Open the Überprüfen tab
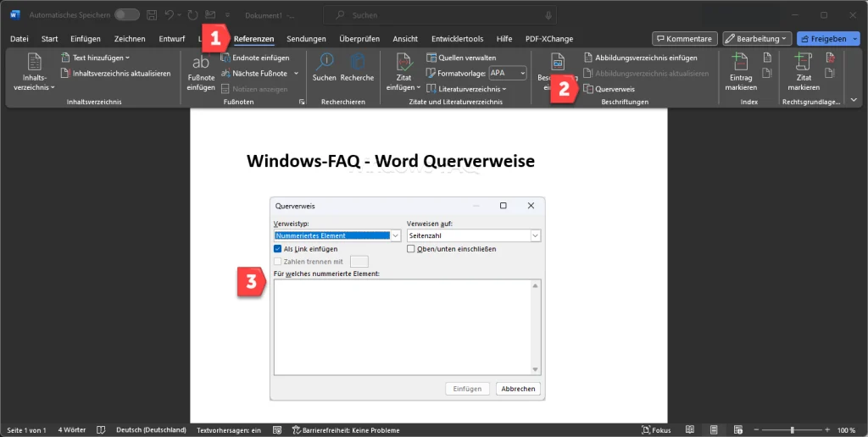The width and height of the screenshot is (868, 437). (x=359, y=39)
